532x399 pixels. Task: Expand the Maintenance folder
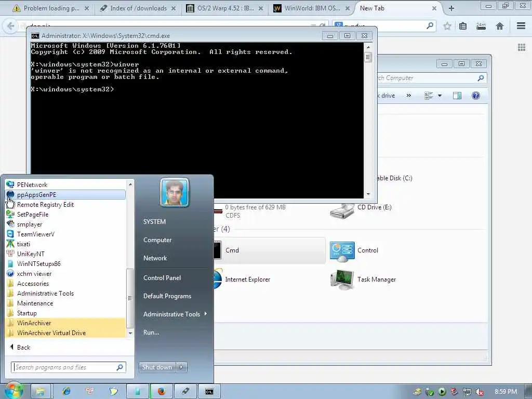tap(65, 303)
